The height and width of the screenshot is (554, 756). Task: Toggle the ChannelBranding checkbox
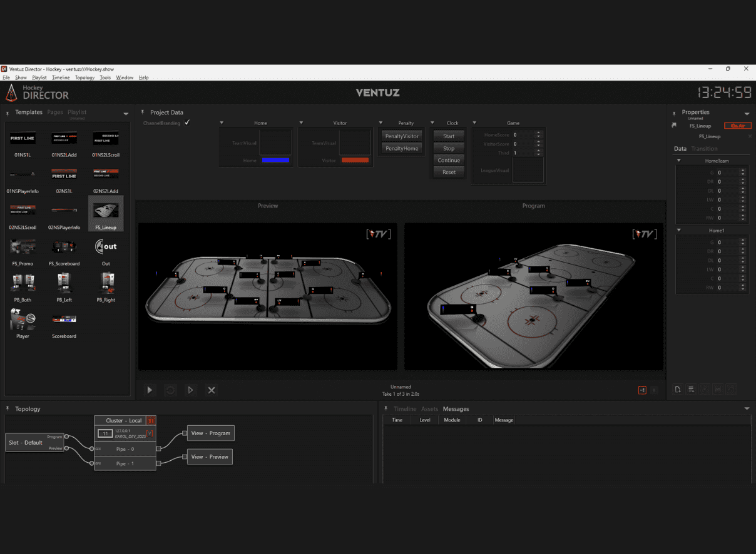coord(187,123)
